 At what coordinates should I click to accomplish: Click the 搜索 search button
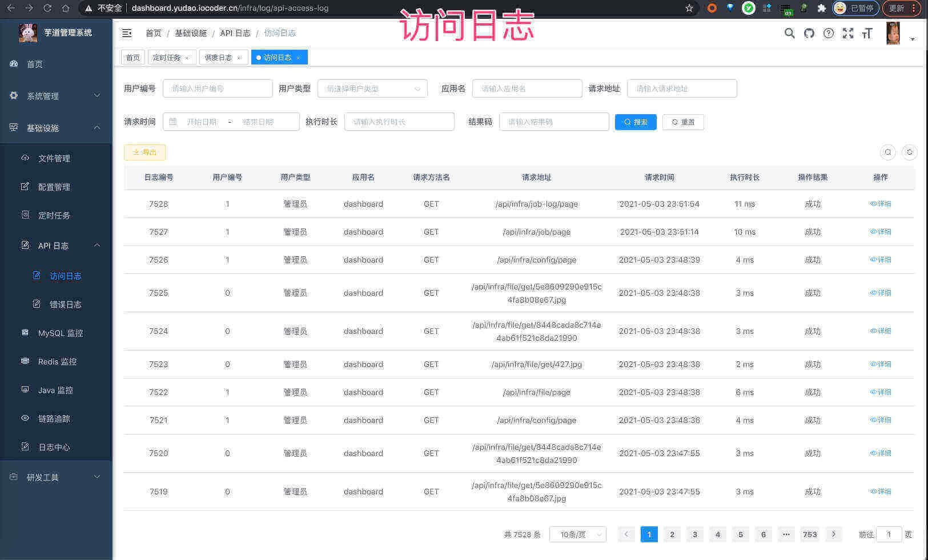click(636, 122)
